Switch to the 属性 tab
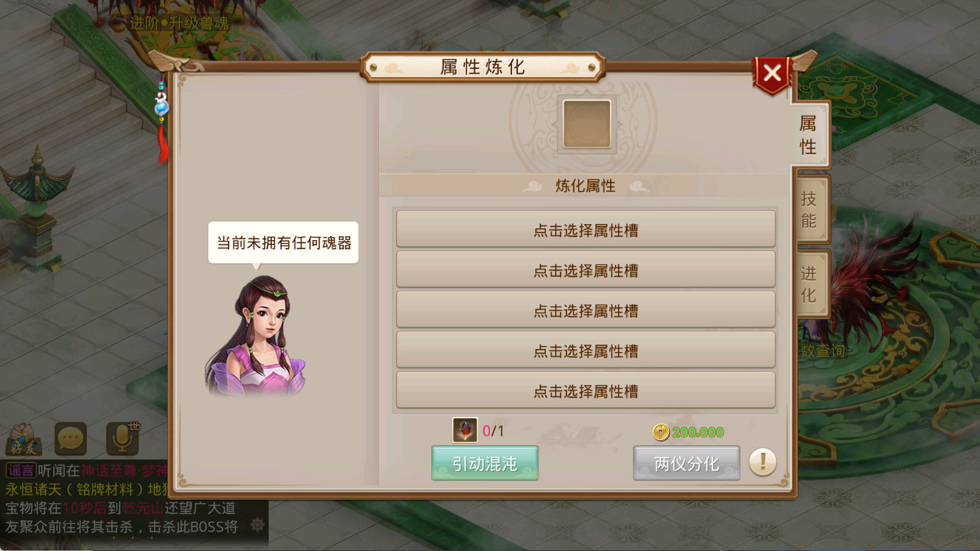This screenshot has height=551, width=980. pyautogui.click(x=809, y=135)
